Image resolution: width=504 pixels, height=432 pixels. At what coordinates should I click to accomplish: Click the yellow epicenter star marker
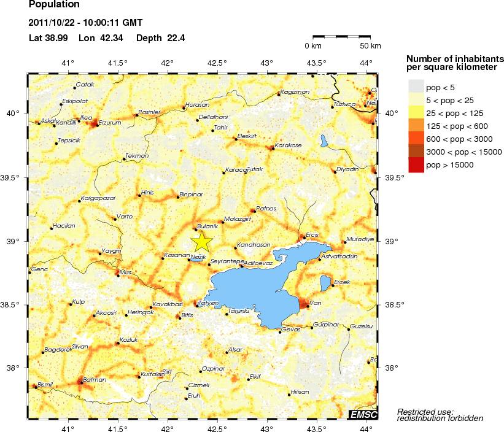[202, 242]
